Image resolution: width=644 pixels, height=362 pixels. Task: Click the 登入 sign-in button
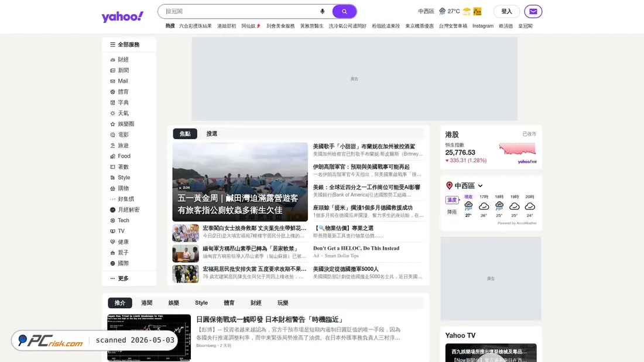(506, 12)
